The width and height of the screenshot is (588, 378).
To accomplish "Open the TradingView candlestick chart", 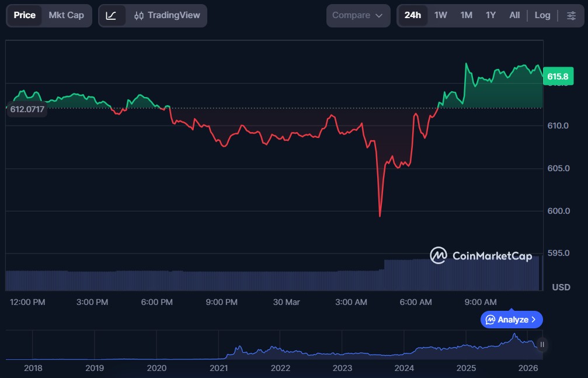I will 166,15.
